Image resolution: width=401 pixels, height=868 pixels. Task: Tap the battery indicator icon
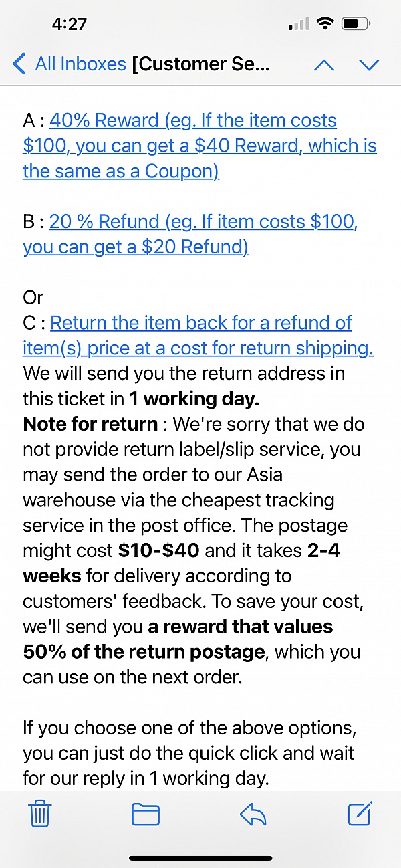tap(354, 25)
